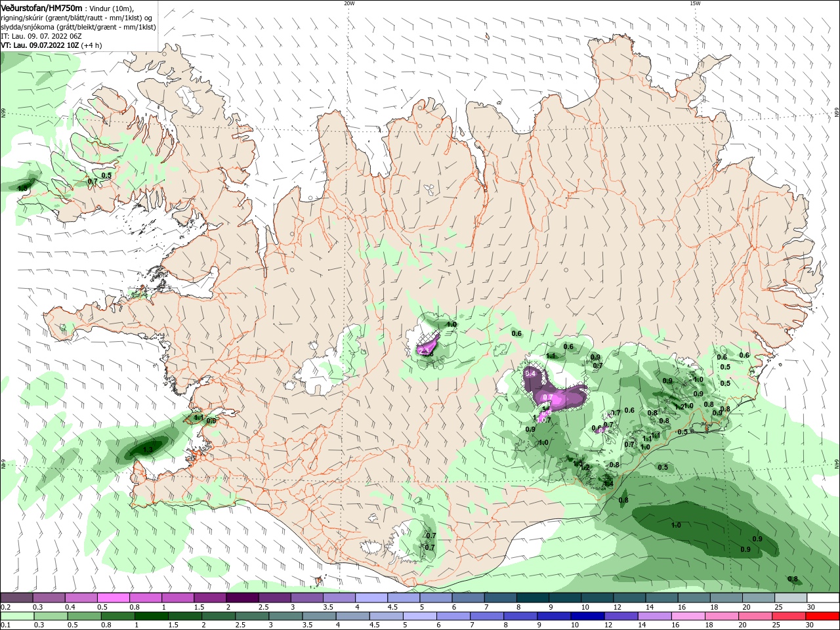Screen dimensions: 840x630
Task: Click the '0.4' value on the purple snow patch
Action: [x=531, y=373]
